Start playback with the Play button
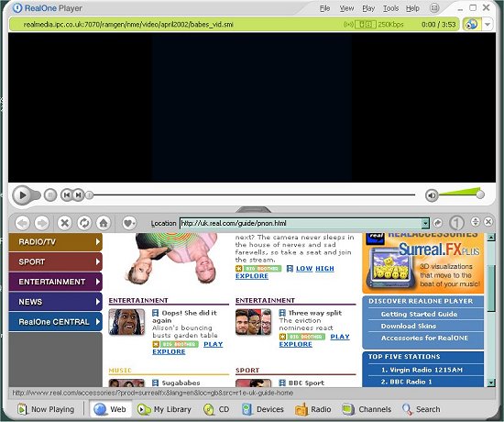The height and width of the screenshot is (422, 504). [23, 195]
